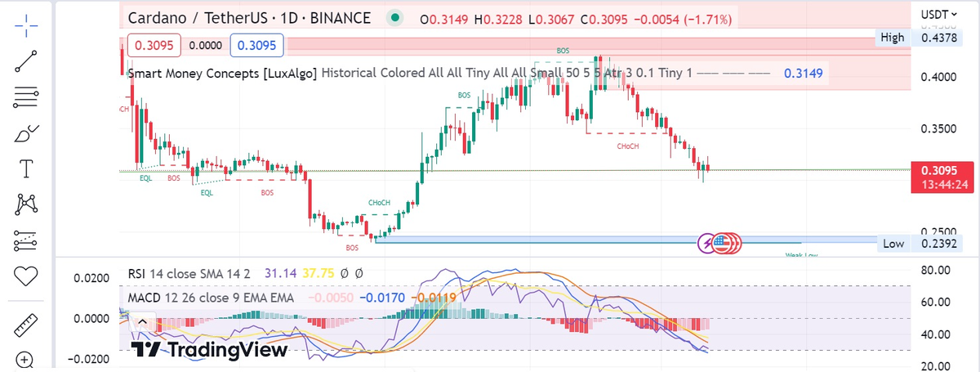Select the Smart Money Concepts indicator label

pyautogui.click(x=223, y=73)
